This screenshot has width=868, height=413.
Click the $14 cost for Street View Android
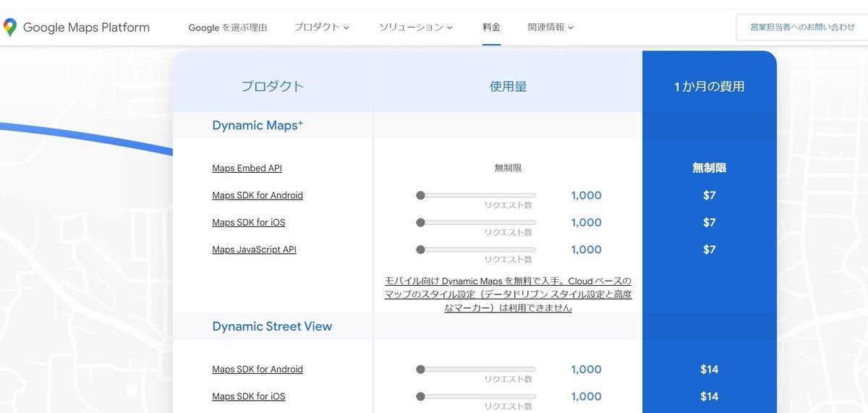click(x=709, y=370)
